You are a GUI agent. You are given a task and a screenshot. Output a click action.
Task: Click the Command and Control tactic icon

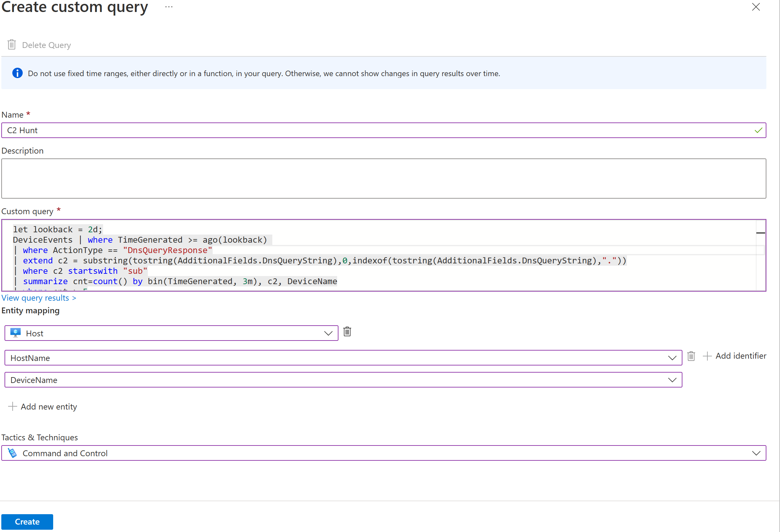(12, 453)
